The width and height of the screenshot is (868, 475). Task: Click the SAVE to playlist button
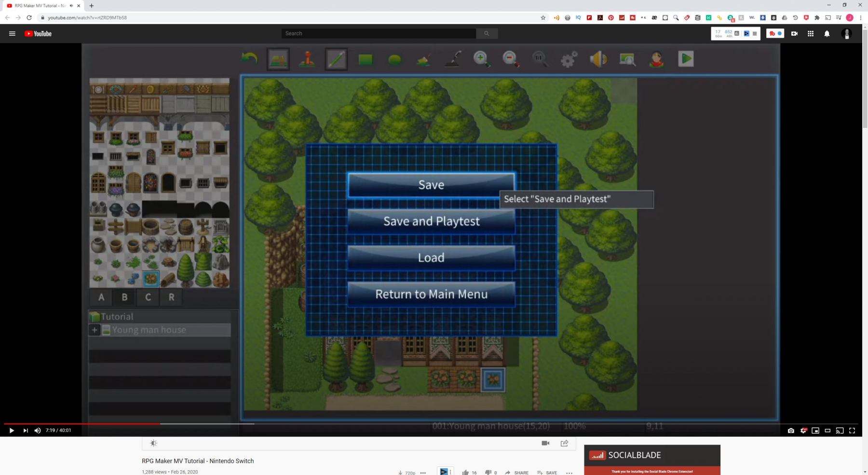547,473
